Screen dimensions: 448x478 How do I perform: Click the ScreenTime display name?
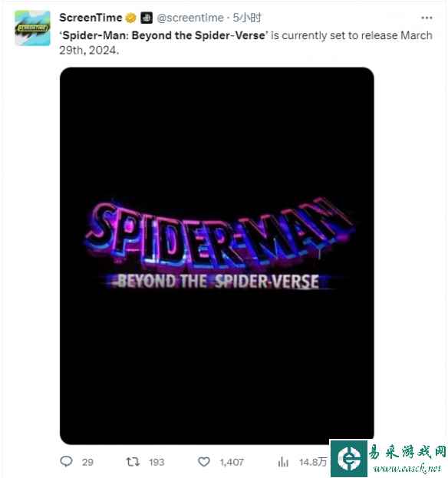[91, 18]
